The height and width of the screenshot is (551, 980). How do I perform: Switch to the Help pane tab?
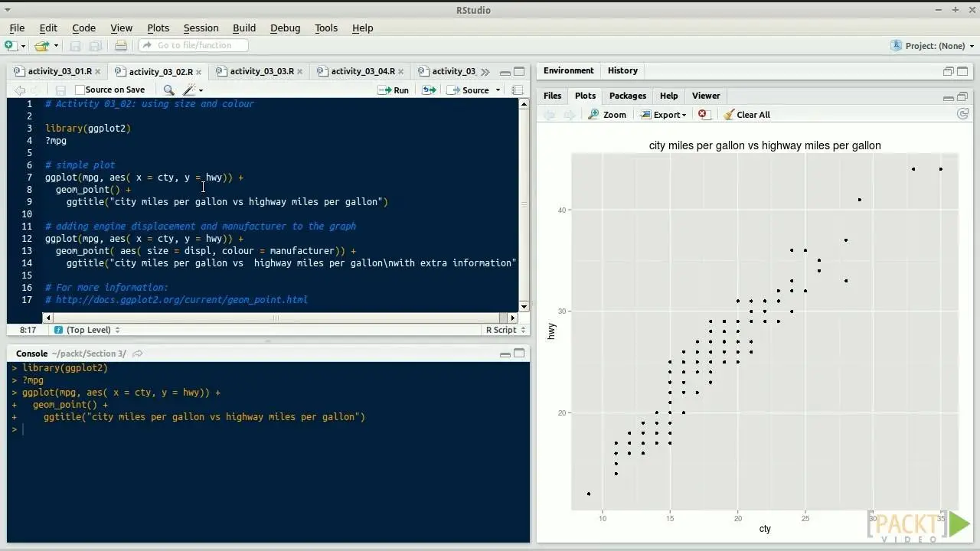click(668, 96)
